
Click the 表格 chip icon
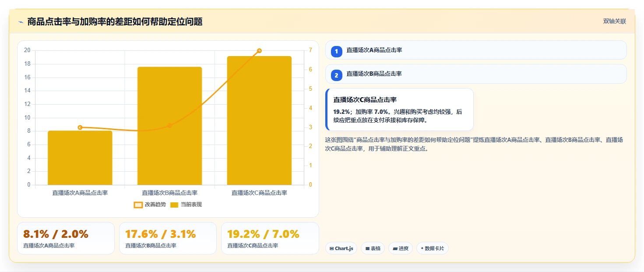(x=367, y=249)
